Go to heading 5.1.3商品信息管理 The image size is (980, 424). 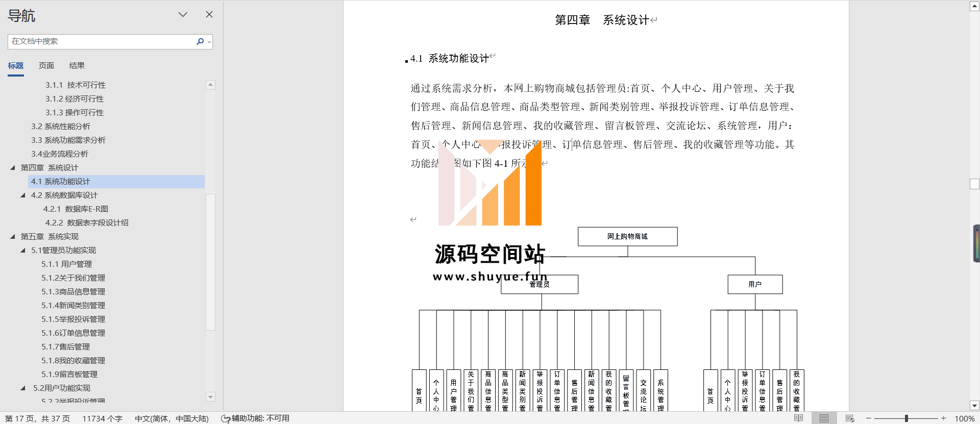[x=73, y=291]
